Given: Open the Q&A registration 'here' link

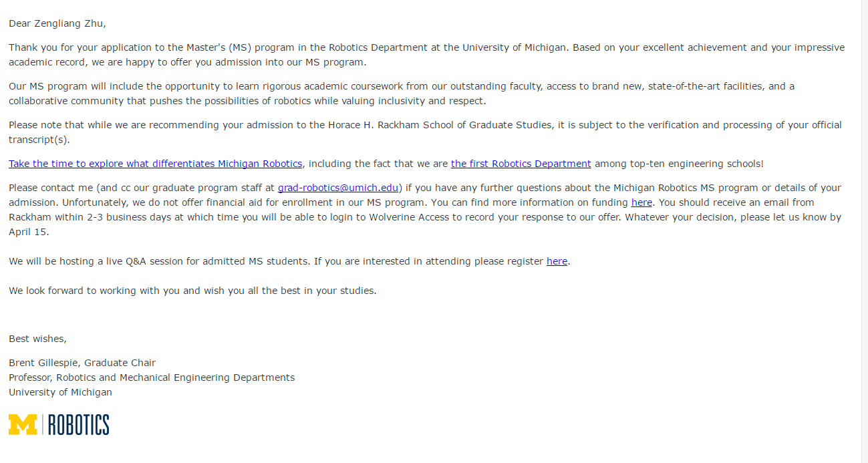Looking at the screenshot, I should pyautogui.click(x=557, y=261).
